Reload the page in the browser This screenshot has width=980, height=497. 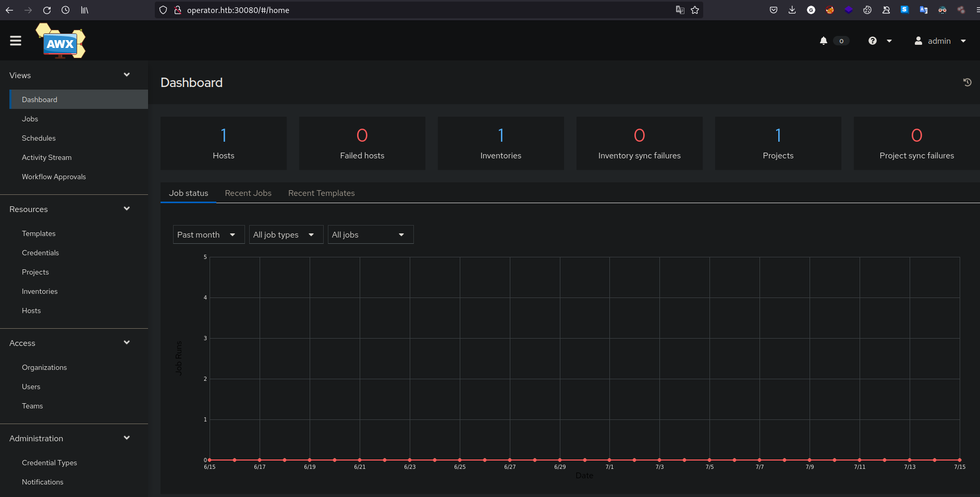(x=47, y=10)
